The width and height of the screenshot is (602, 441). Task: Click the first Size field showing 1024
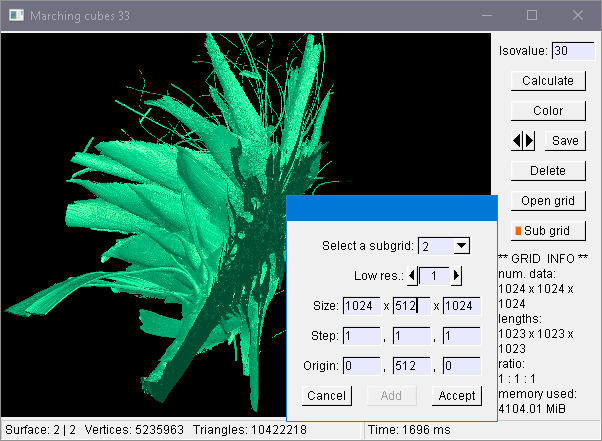coord(361,306)
